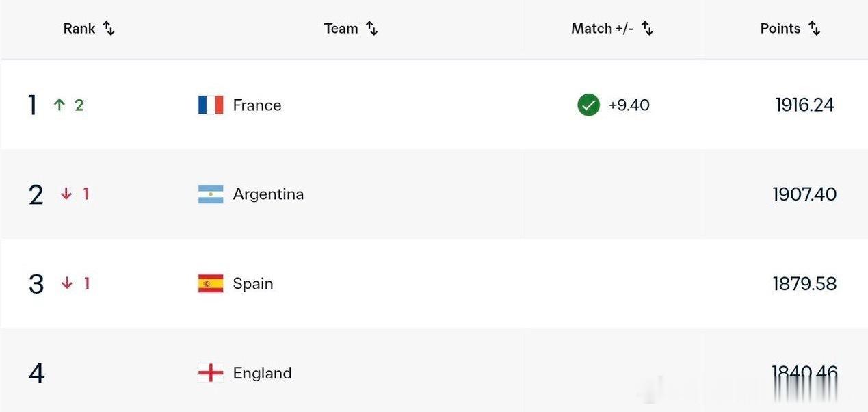
Task: Click the Argentina flag icon
Action: tap(211, 194)
